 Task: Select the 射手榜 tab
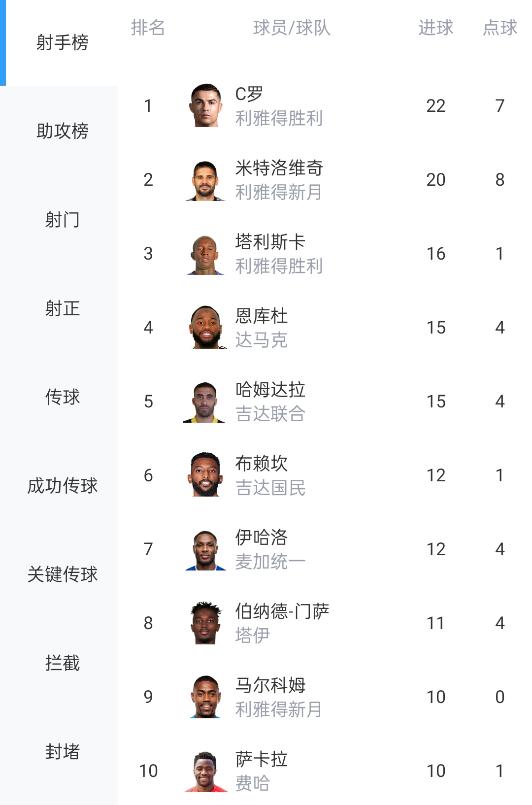(x=62, y=42)
